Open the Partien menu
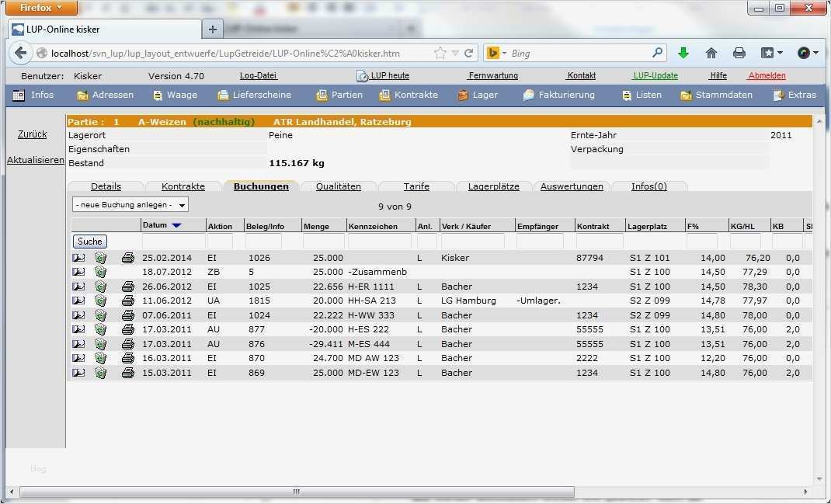 tap(339, 95)
